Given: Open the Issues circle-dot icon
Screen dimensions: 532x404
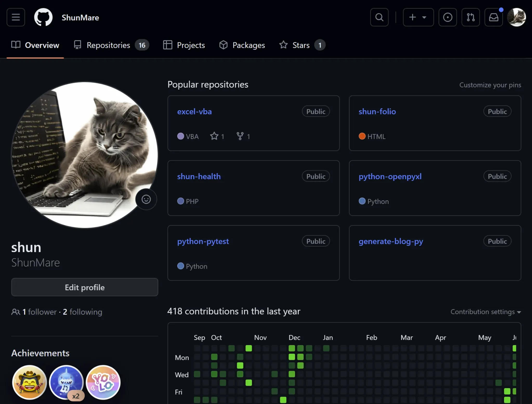Looking at the screenshot, I should [x=448, y=17].
